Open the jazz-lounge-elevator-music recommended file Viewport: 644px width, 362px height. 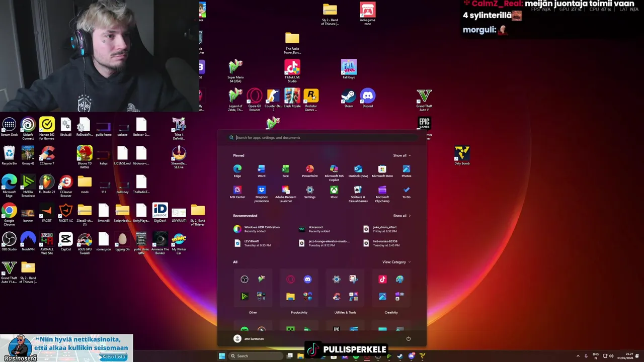(326, 243)
